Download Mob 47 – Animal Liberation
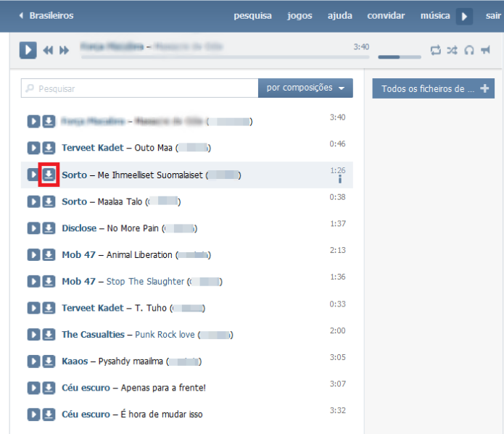The width and height of the screenshot is (504, 434). pyautogui.click(x=49, y=255)
